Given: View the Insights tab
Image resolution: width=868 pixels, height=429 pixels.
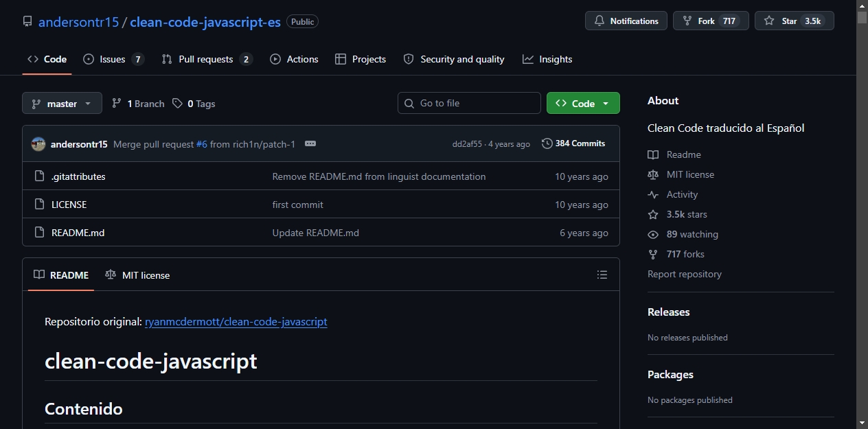Looking at the screenshot, I should [547, 59].
